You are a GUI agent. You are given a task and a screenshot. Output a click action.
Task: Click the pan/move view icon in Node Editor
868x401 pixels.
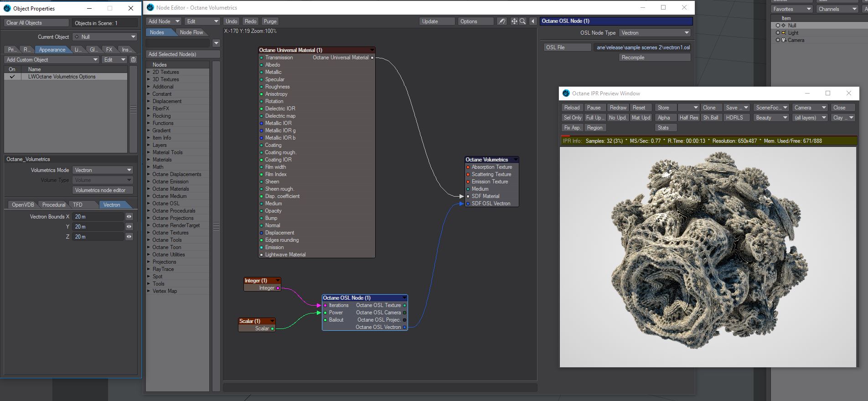pos(514,21)
